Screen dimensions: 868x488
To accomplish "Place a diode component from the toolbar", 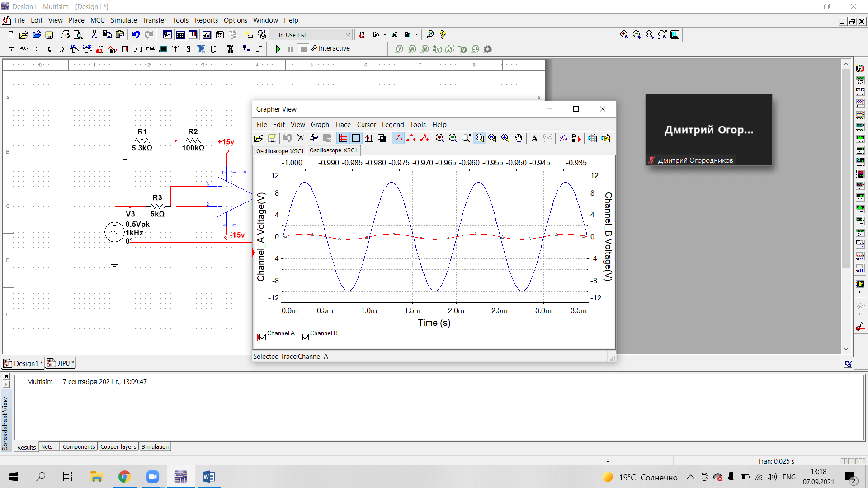I will click(x=37, y=49).
